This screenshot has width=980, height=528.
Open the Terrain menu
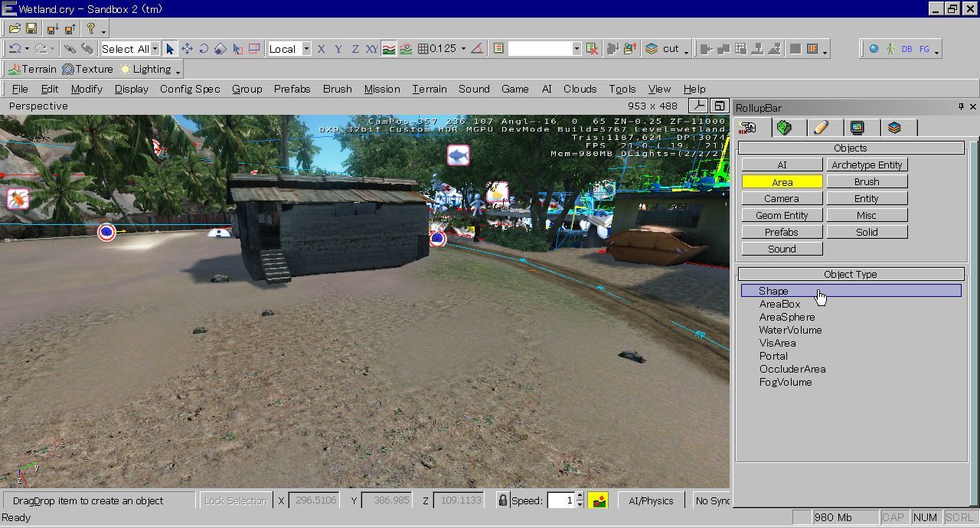tap(430, 89)
